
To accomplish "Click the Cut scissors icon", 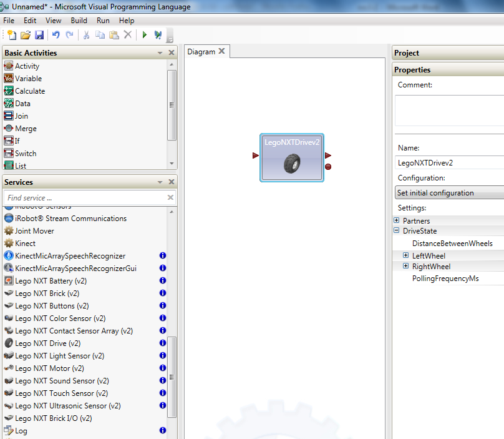I will [x=86, y=35].
